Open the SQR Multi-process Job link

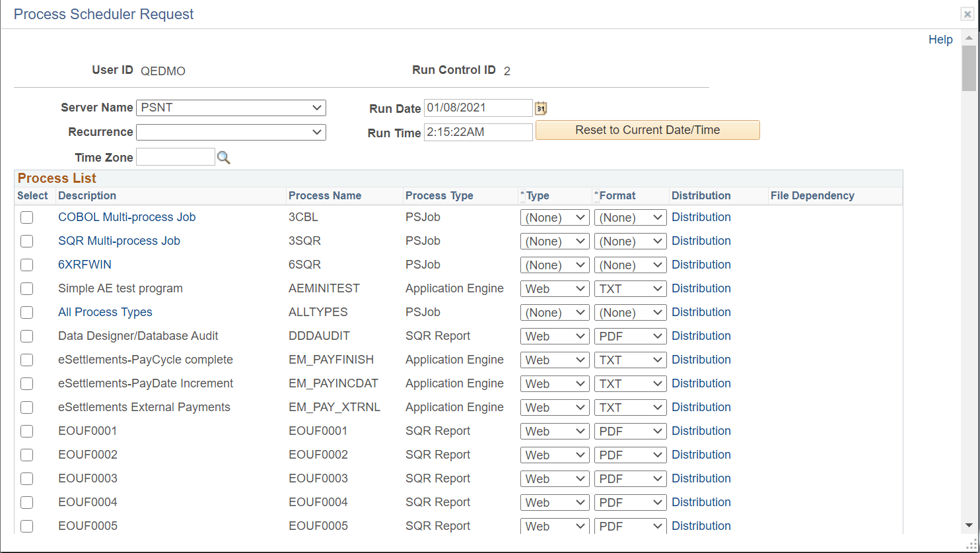[x=119, y=241]
